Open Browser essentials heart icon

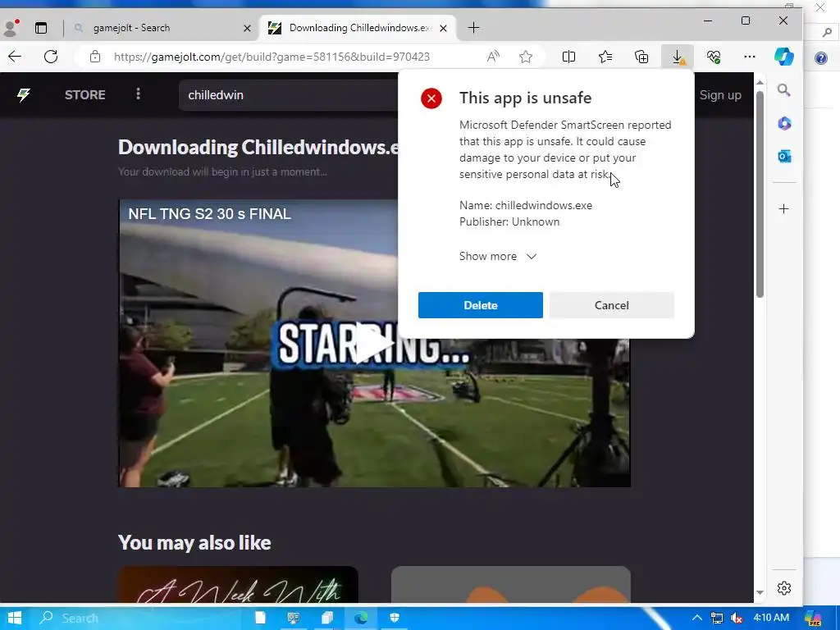click(714, 57)
